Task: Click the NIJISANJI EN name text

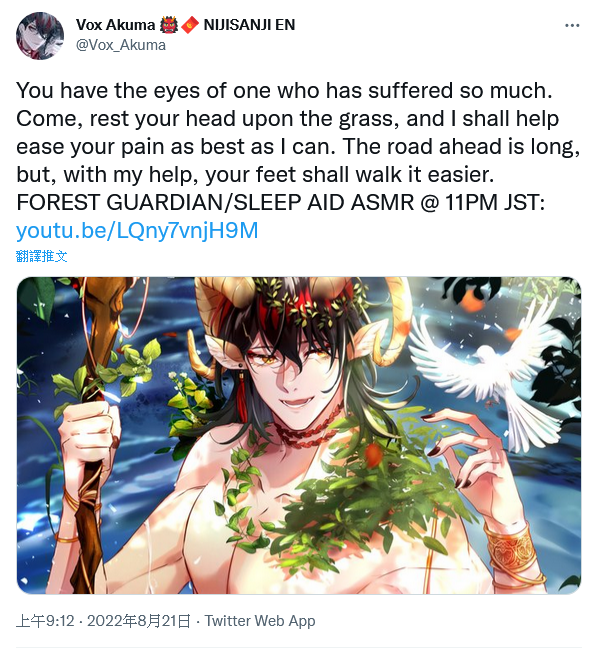Action: coord(249,25)
